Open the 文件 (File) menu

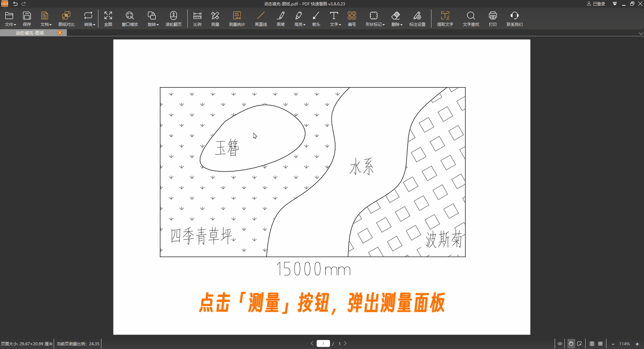[x=10, y=19]
